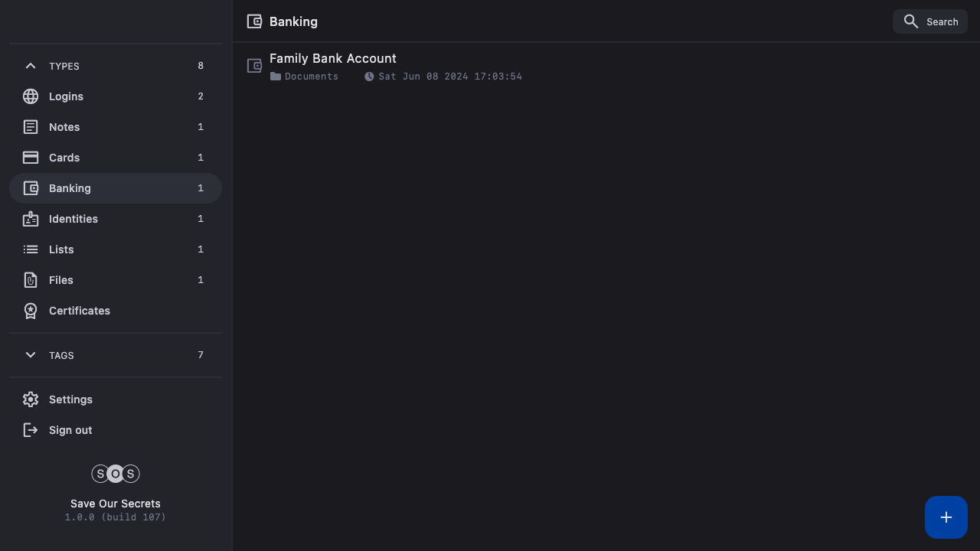The height and width of the screenshot is (551, 980).
Task: Collapse the Types section chevron
Action: point(31,66)
